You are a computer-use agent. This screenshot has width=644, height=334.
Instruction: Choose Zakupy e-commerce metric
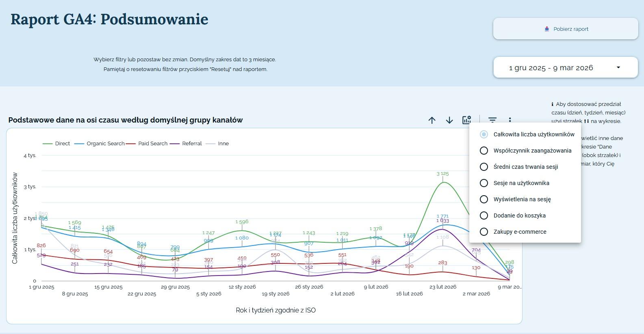(x=484, y=232)
